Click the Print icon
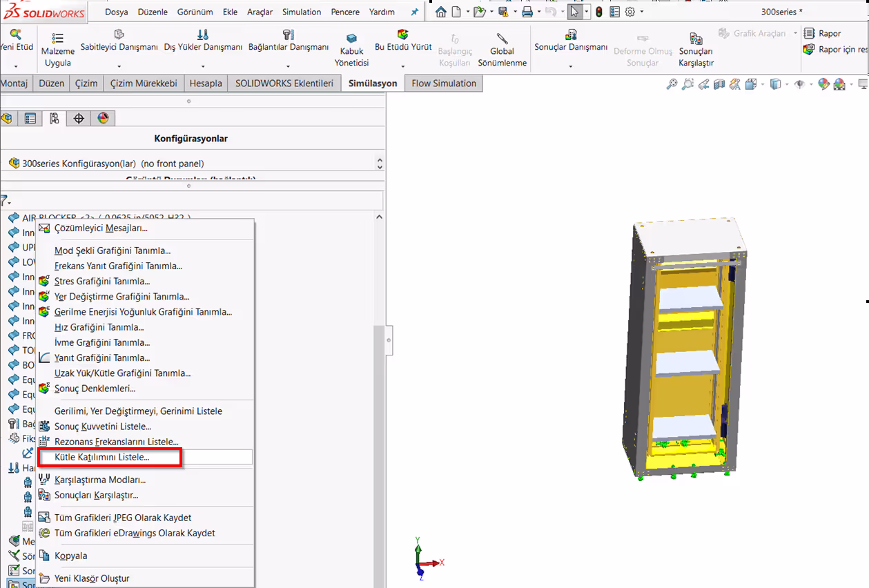The width and height of the screenshot is (869, 588). (527, 12)
